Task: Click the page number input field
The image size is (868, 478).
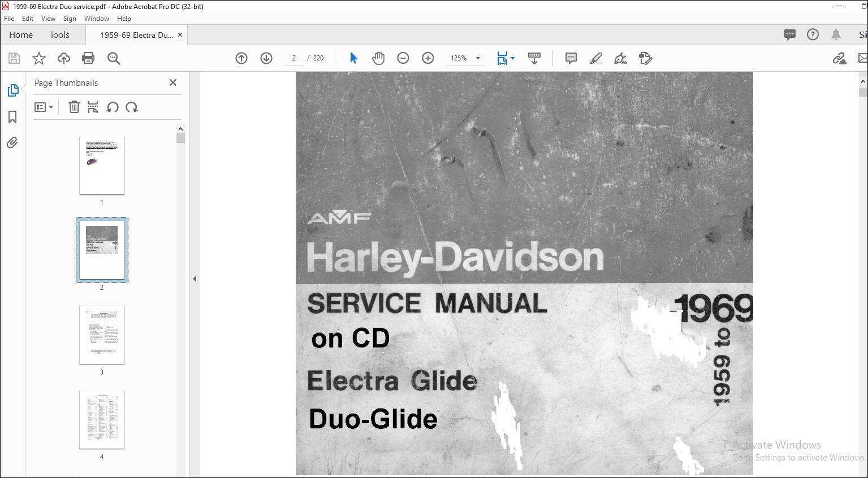Action: (x=294, y=58)
